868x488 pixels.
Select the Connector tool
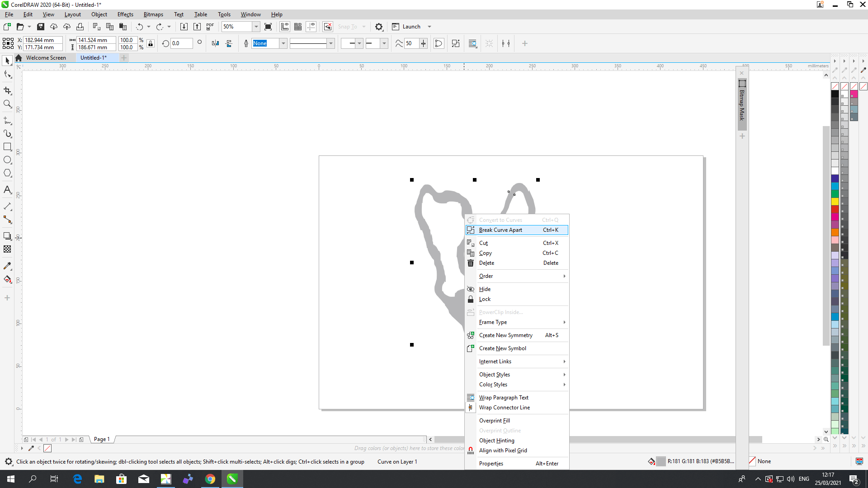pos(7,220)
